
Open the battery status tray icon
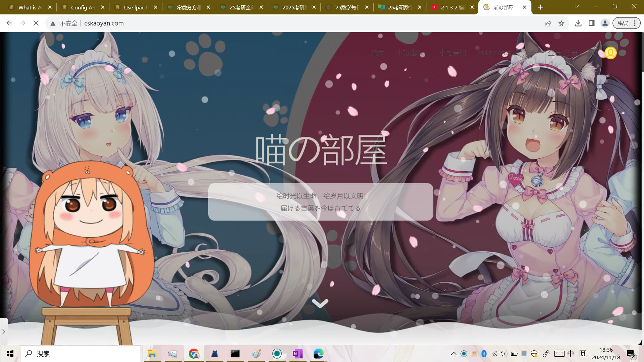(514, 354)
